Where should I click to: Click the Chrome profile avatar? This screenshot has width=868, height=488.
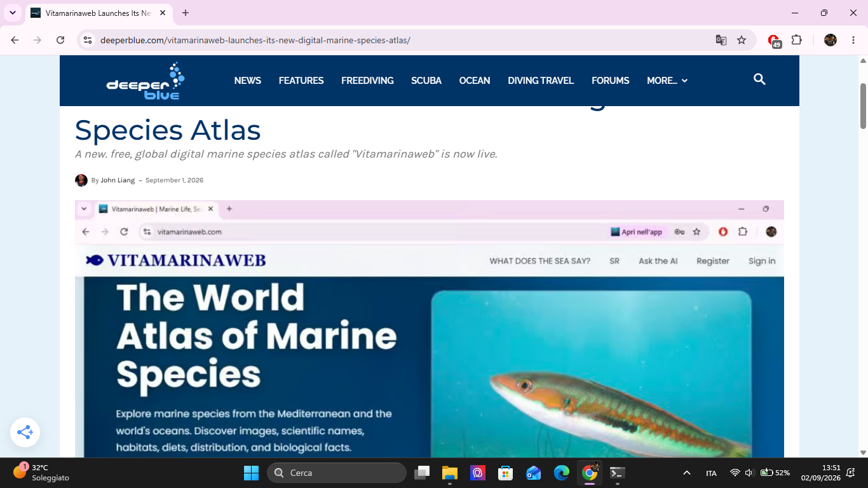tap(831, 40)
